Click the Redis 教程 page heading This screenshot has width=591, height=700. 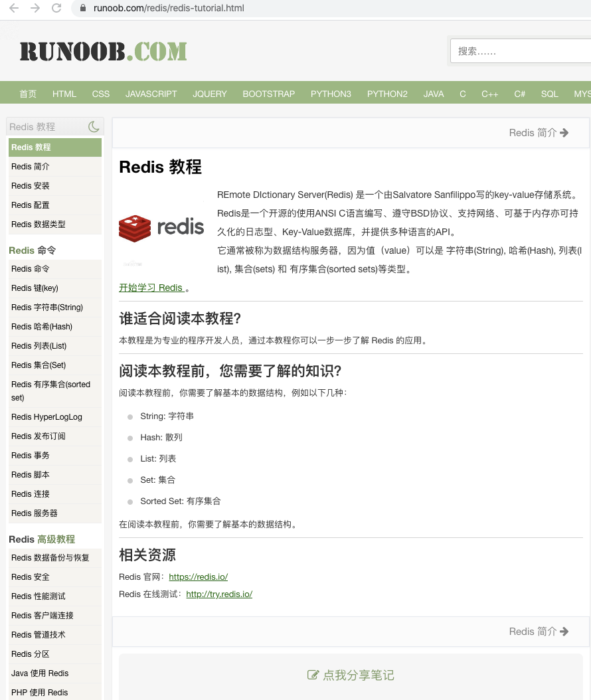[x=160, y=167]
